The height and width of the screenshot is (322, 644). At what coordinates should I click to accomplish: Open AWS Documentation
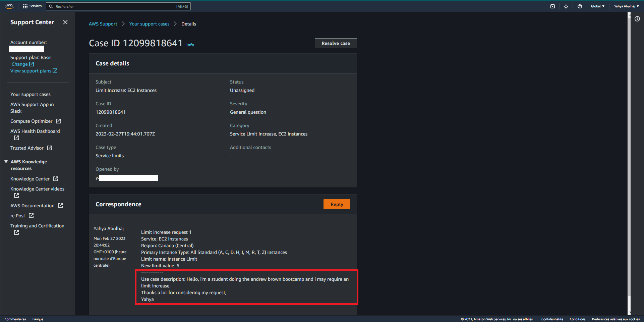[32, 206]
